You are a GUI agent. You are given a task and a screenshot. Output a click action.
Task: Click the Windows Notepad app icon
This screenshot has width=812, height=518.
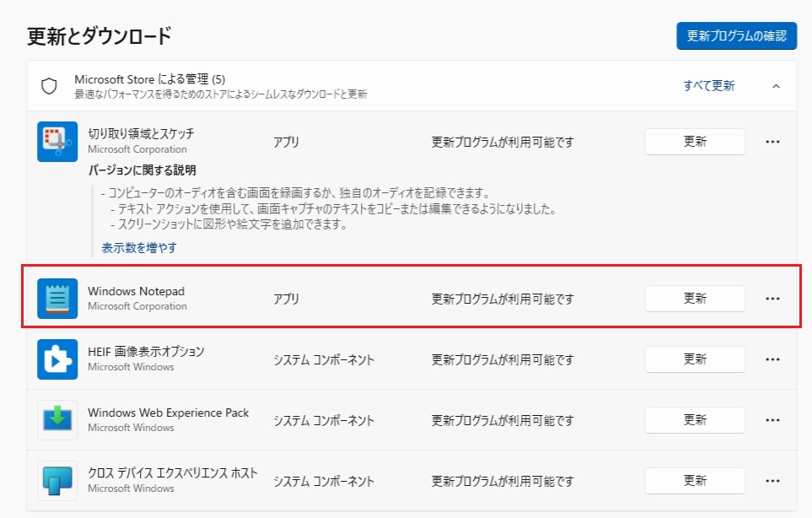tap(57, 299)
